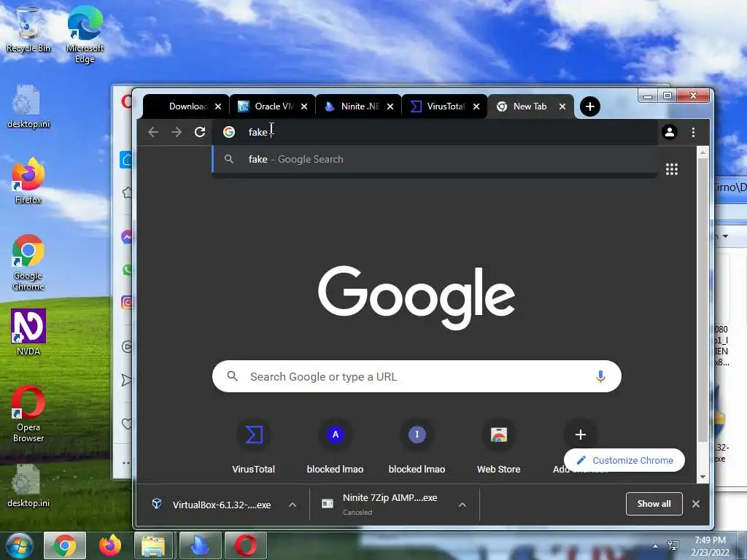This screenshot has width=747, height=560.
Task: Open the taskbar clock showing 7:49 PM
Action: point(710,546)
